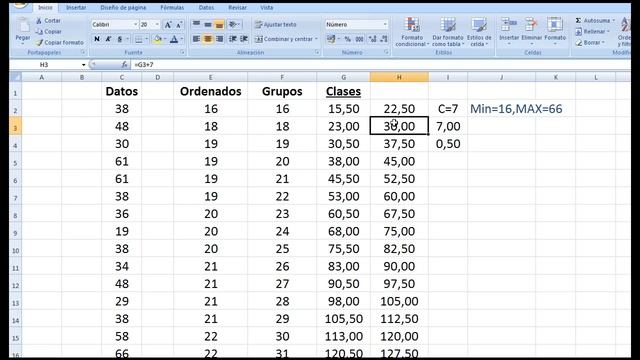Open font size 20 dropdown
The height and width of the screenshot is (360, 640).
157,25
